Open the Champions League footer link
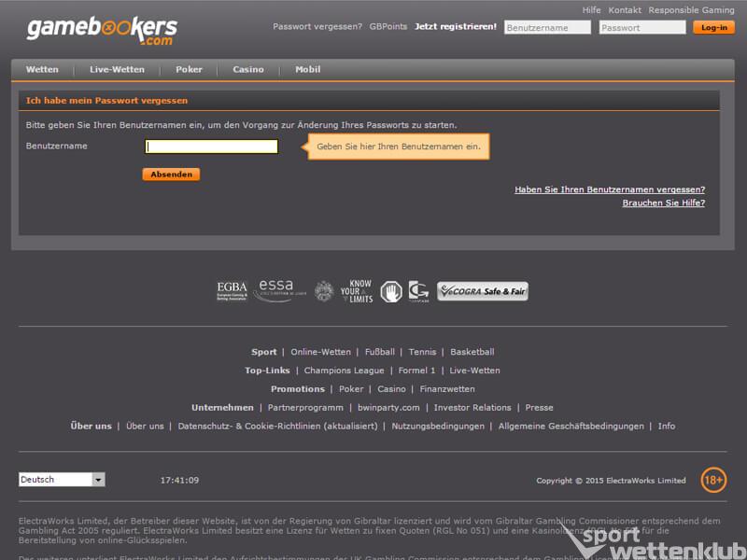This screenshot has width=747, height=560. (x=344, y=371)
